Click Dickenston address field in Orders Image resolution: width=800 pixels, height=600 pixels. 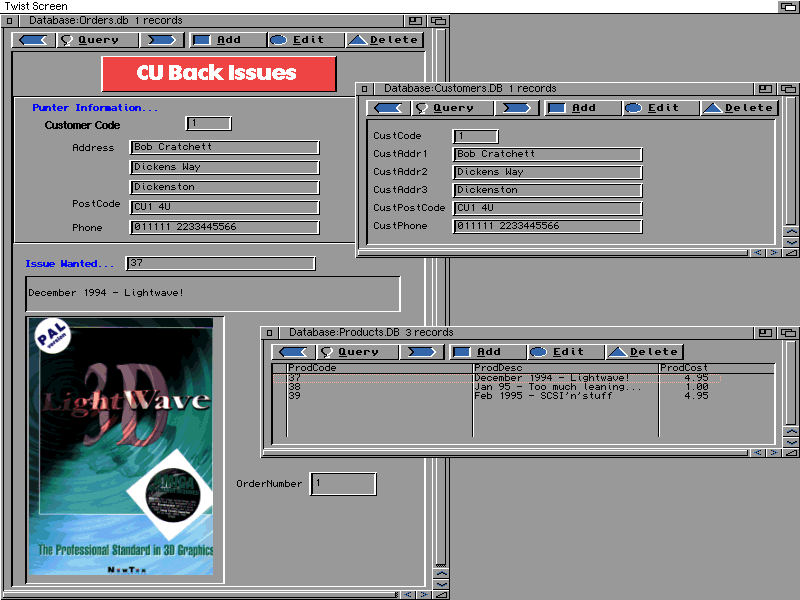224,187
